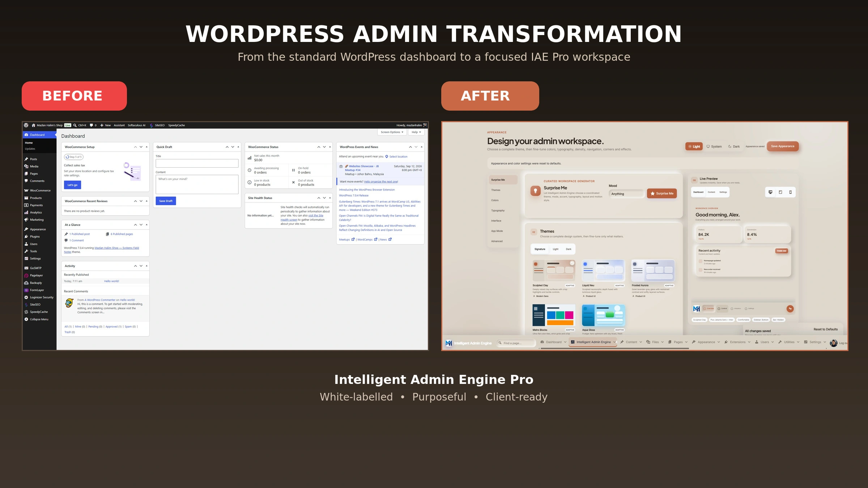
Task: Select the Signature tab under Themes
Action: tap(540, 249)
